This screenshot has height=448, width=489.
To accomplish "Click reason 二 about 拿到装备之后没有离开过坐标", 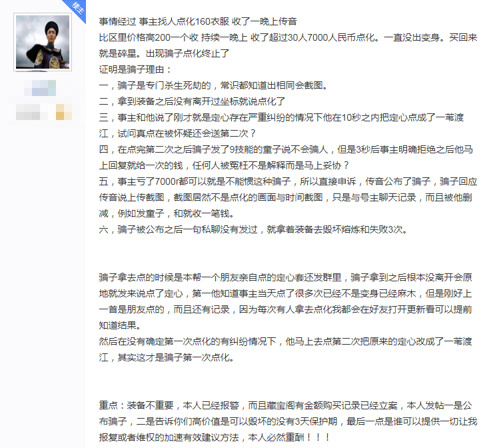I will (x=192, y=101).
